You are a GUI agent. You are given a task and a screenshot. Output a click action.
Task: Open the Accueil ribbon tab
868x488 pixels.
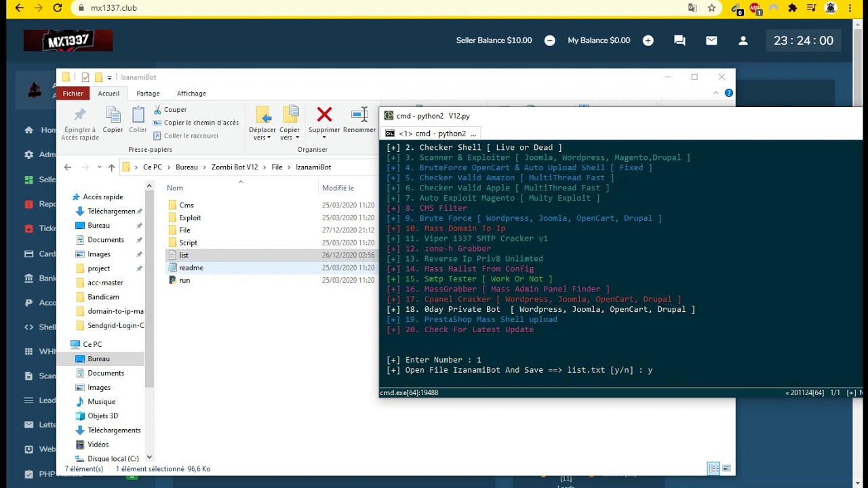tap(108, 94)
